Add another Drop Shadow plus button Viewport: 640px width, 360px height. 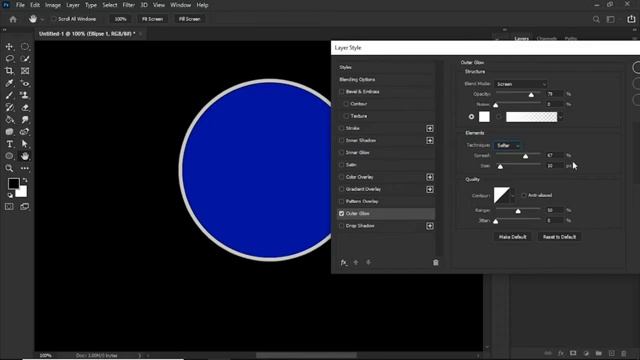pyautogui.click(x=430, y=226)
